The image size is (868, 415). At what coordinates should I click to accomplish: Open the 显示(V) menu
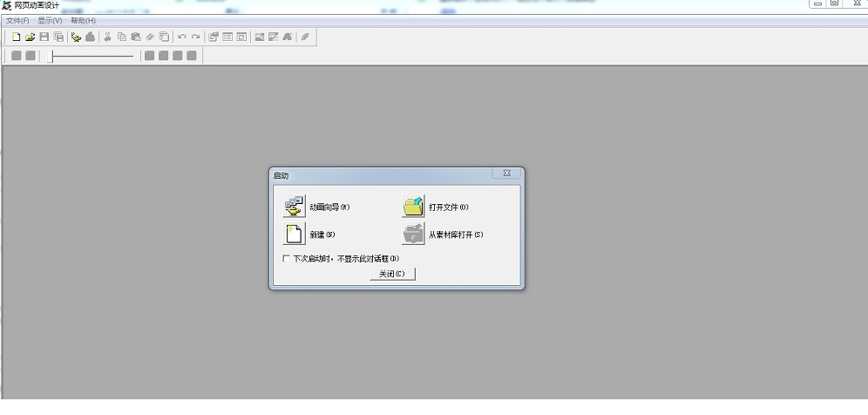[x=50, y=21]
